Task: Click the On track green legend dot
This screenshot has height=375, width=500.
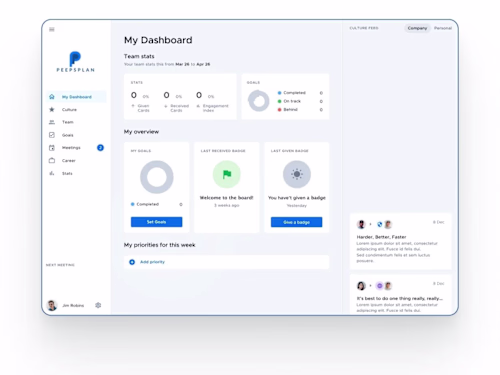Action: [279, 101]
